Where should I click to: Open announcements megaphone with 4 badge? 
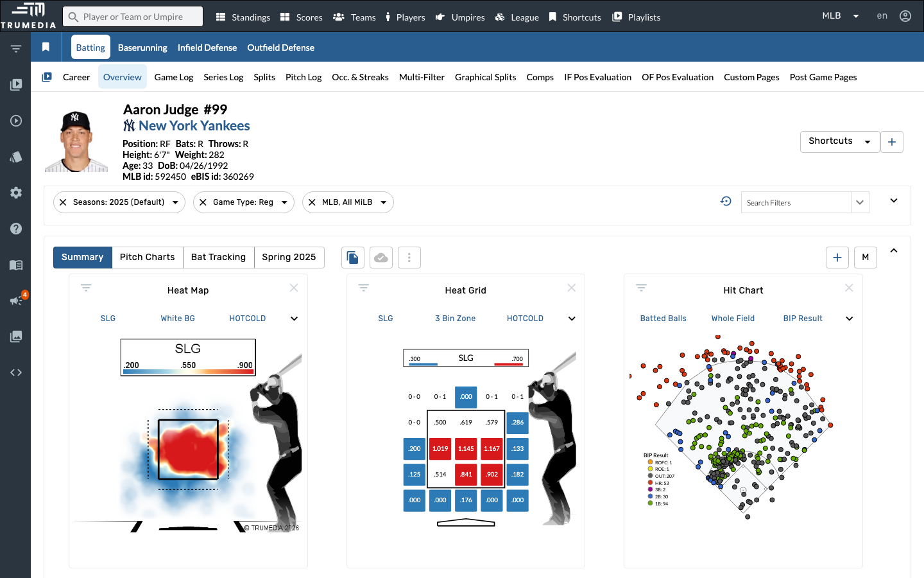(17, 299)
